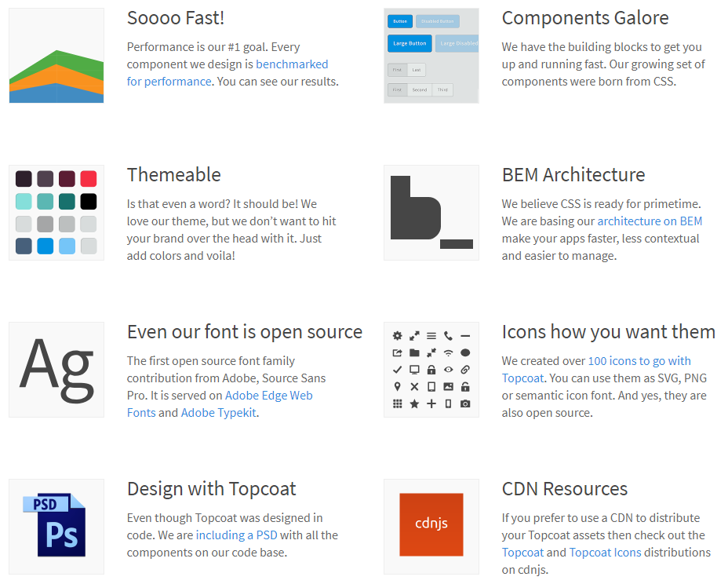Select the share arrow-out-of-box icon
This screenshot has width=728, height=584.
(398, 352)
